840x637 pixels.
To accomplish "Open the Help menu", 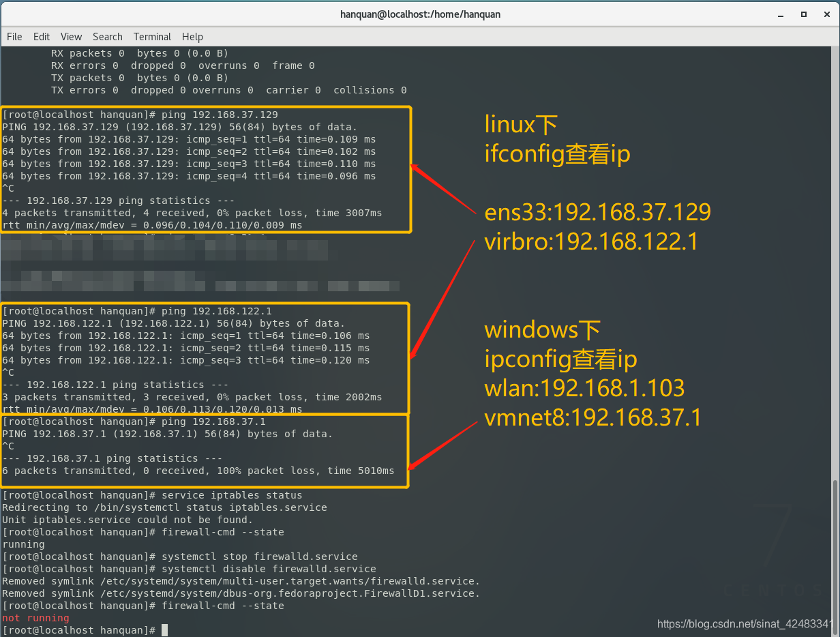I will point(192,37).
